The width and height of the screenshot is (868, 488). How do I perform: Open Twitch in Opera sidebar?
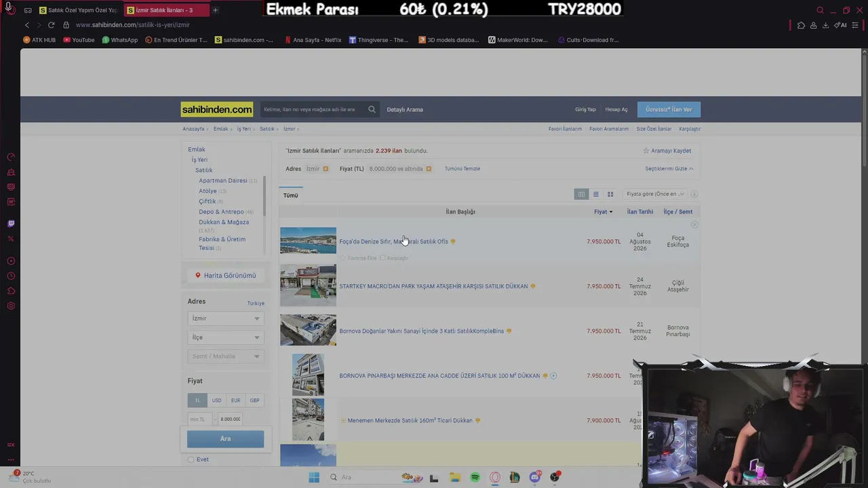(x=11, y=224)
